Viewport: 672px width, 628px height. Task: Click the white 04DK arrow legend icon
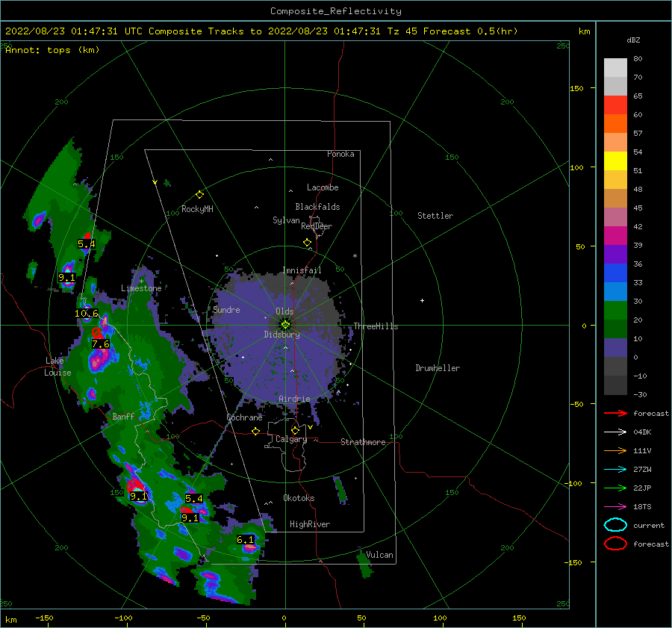(x=615, y=432)
